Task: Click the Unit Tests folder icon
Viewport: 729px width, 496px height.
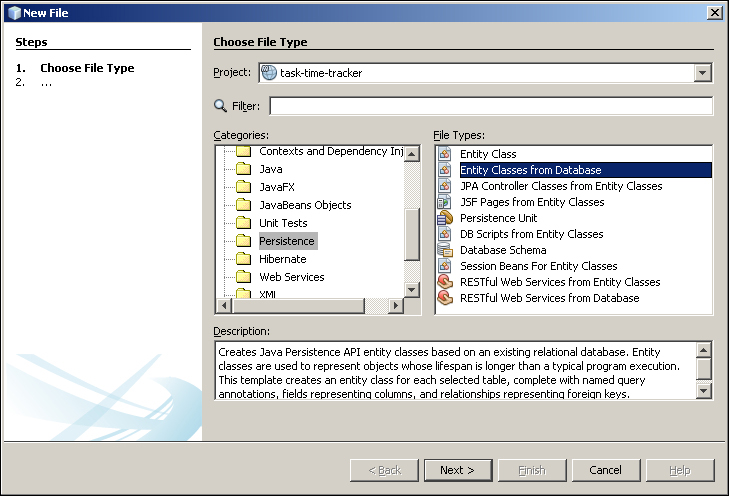Action: click(x=243, y=223)
